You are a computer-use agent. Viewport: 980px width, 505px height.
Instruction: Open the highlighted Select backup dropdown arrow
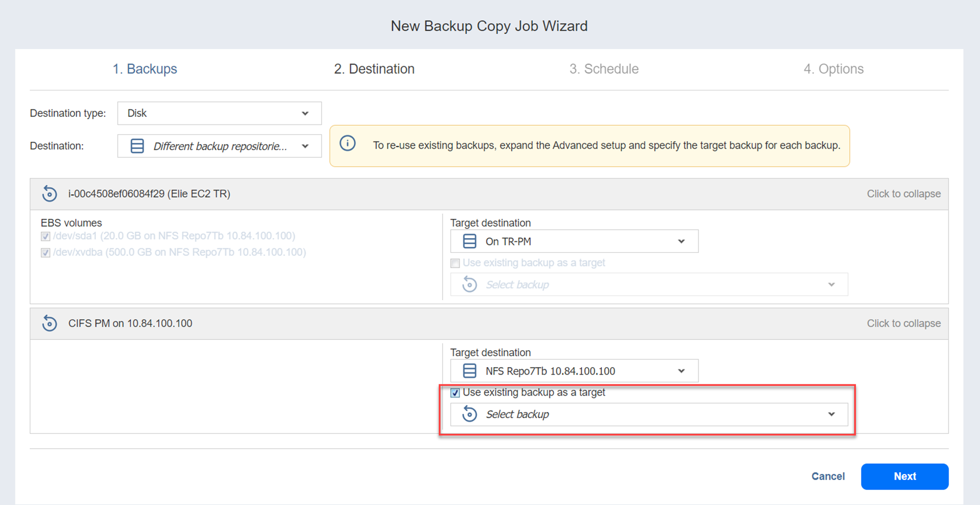click(831, 414)
